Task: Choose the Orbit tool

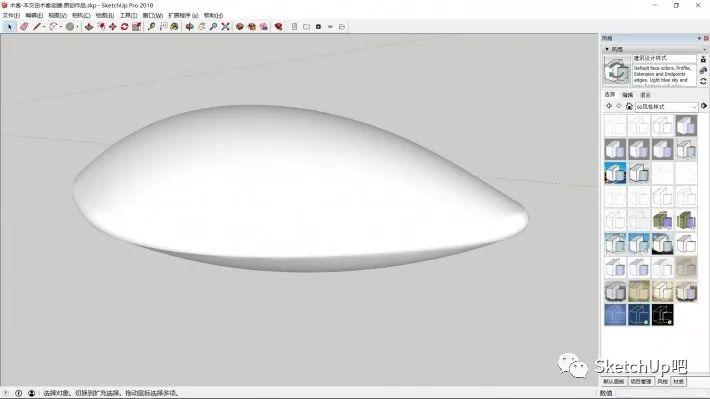Action: point(190,27)
